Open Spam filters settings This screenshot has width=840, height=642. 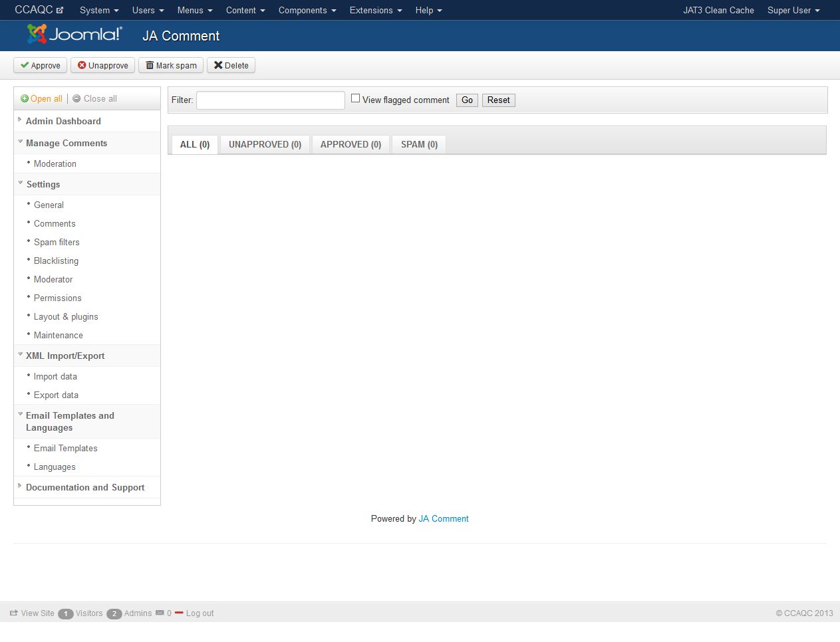57,242
